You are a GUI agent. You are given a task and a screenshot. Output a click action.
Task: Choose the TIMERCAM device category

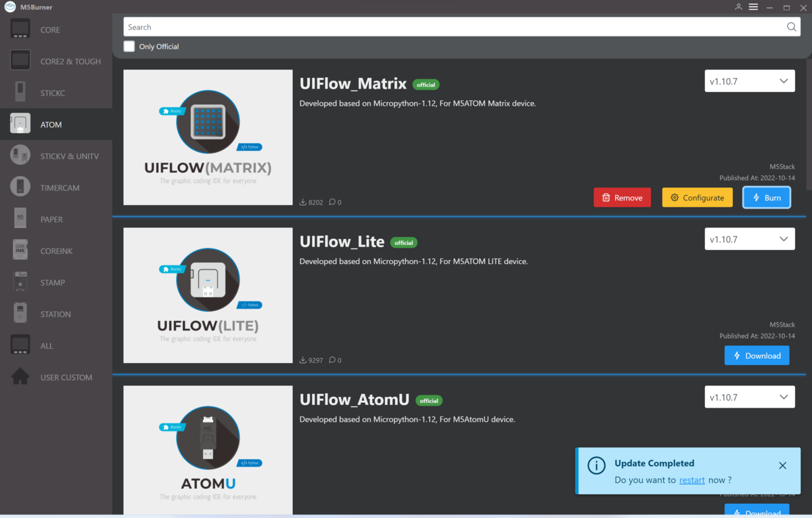(x=56, y=188)
